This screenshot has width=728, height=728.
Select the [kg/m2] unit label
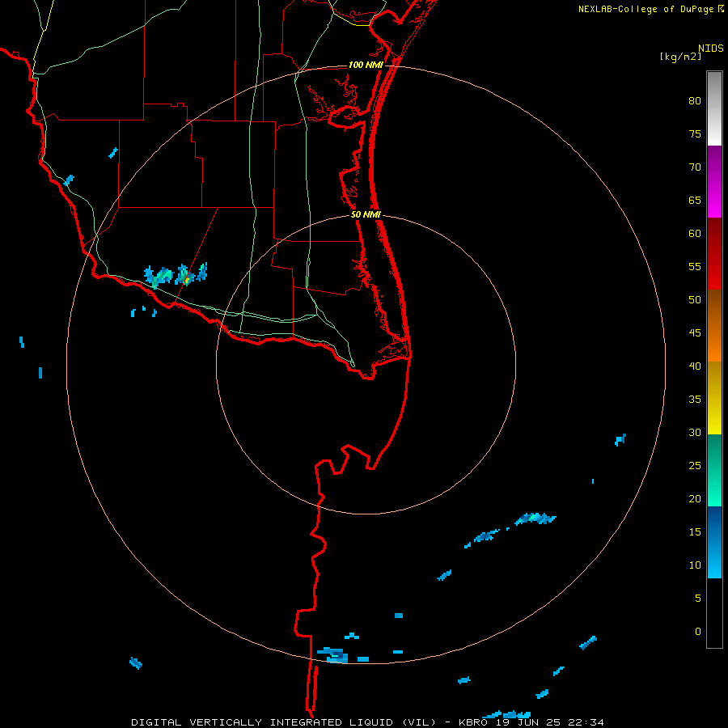(680, 57)
